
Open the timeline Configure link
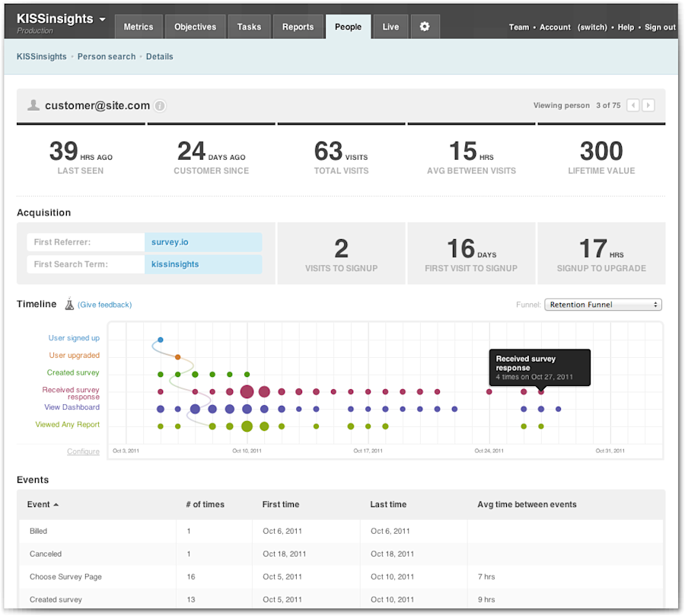83,452
